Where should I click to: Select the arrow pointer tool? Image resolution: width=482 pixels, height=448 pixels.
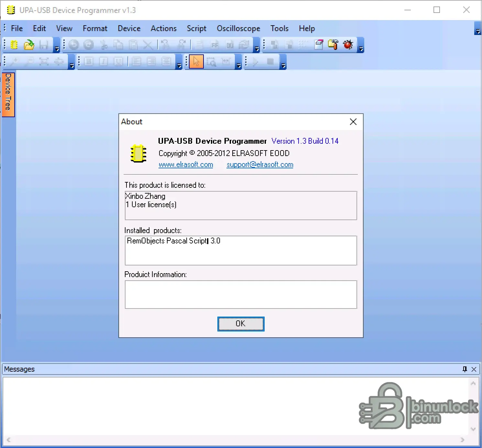[196, 62]
